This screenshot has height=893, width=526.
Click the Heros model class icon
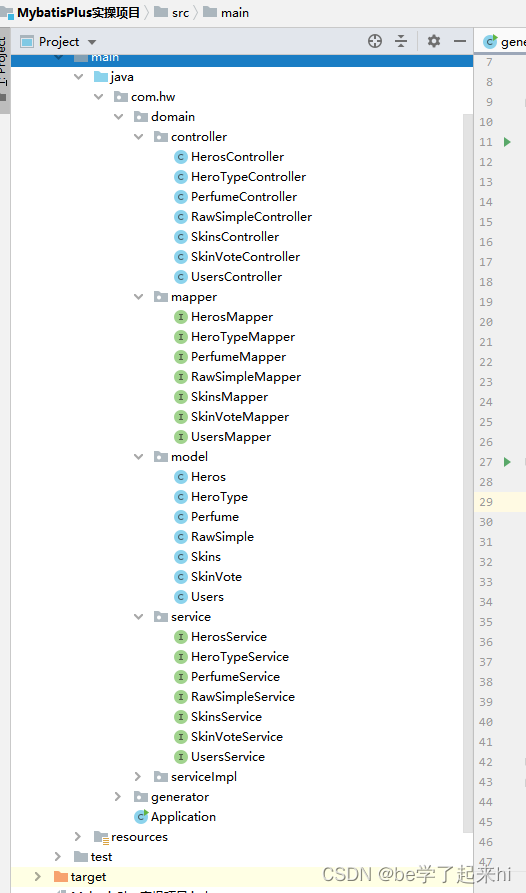tap(180, 477)
